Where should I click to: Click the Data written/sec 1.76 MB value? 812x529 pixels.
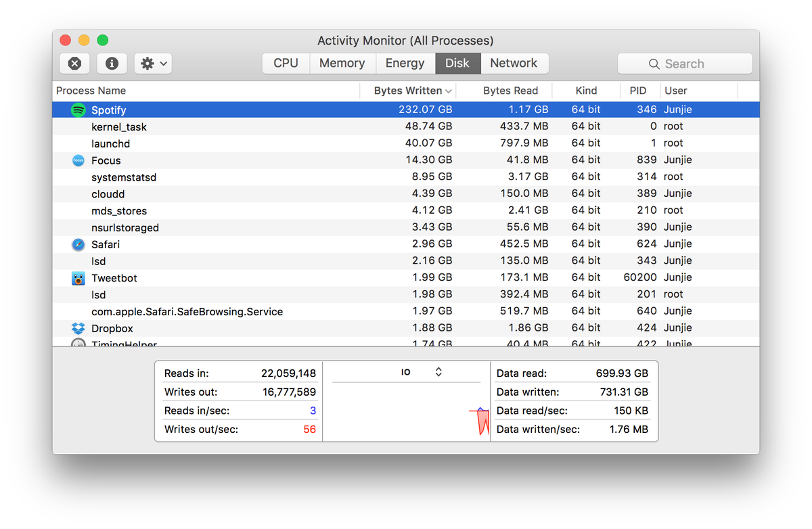(x=629, y=430)
